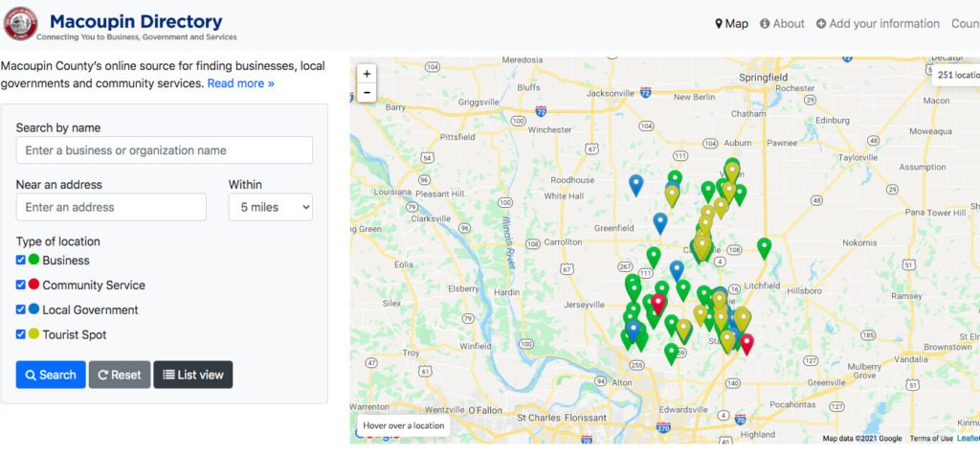Zoom out on the map
Image resolution: width=980 pixels, height=457 pixels.
[x=367, y=93]
